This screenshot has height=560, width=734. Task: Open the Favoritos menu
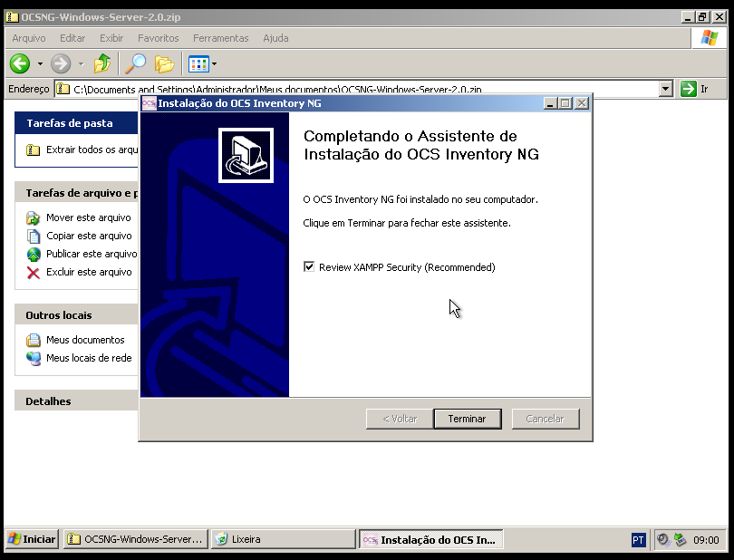pos(159,38)
